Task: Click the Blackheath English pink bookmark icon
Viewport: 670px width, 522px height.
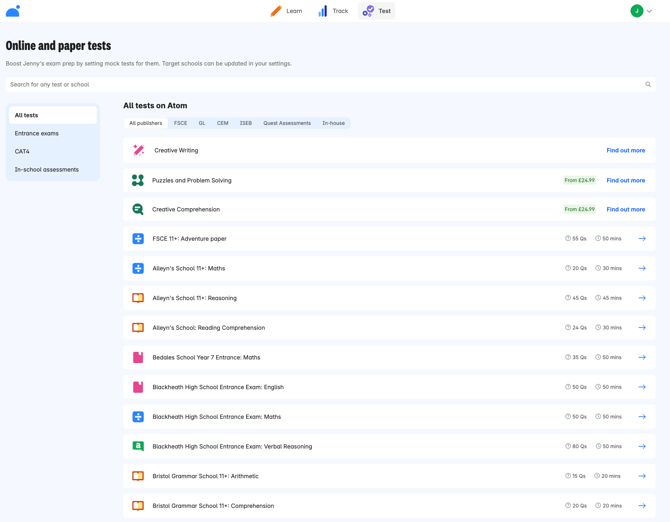Action: pos(138,387)
